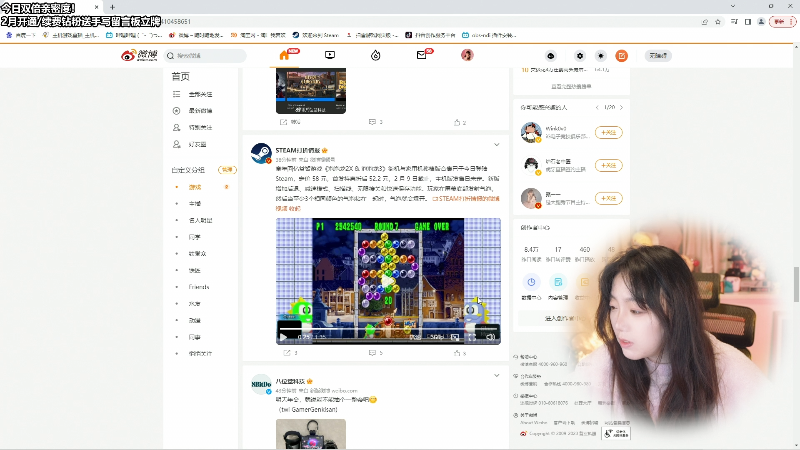Open the 8BitDo account avatar
The image size is (800, 450).
261,384
